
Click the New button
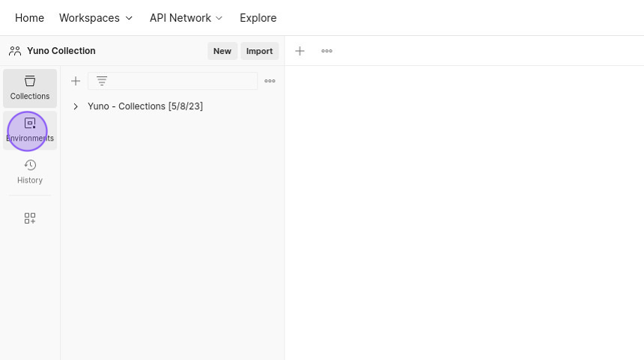pyautogui.click(x=222, y=51)
